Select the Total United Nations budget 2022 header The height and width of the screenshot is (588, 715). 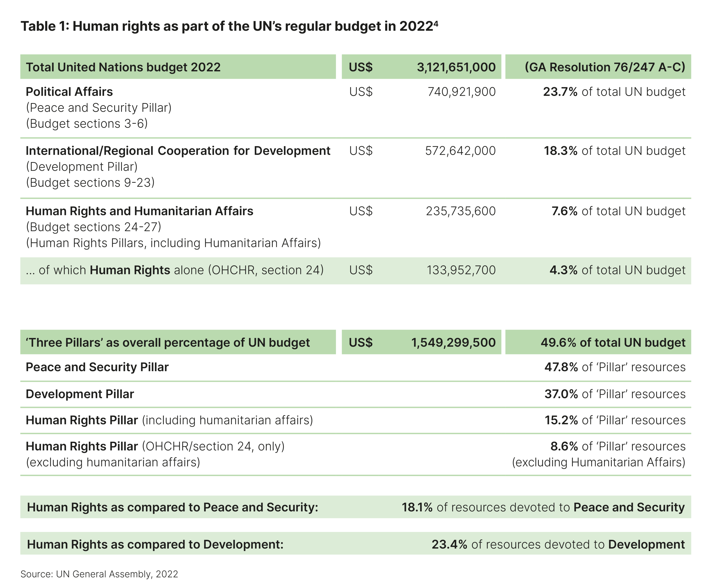pos(123,67)
